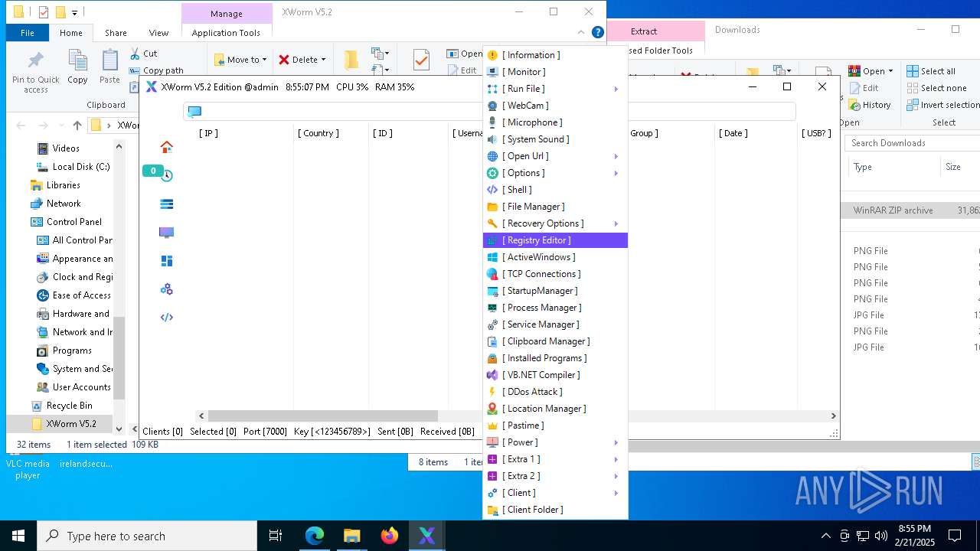Expand the Extra 2 submenu

(616, 476)
